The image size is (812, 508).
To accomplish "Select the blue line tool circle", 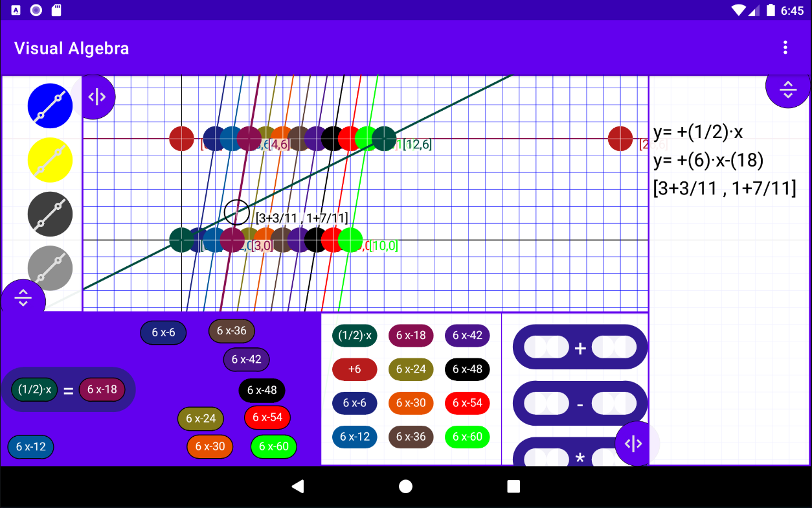I will 50,106.
